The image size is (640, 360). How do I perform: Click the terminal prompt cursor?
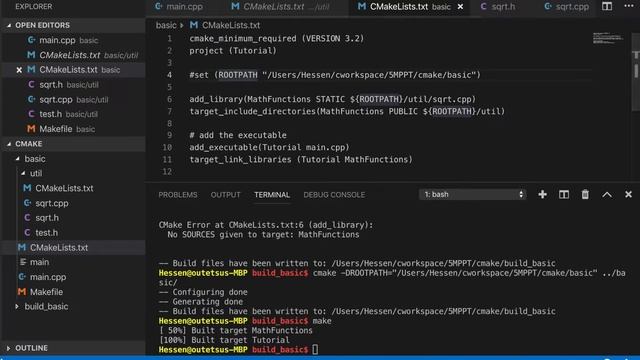pos(315,349)
